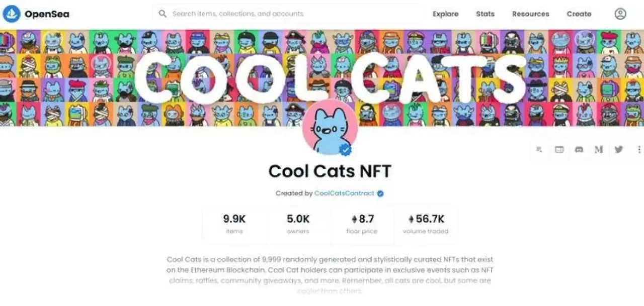Focus the search items and collections field
Image resolution: width=644 pixels, height=306 pixels.
[287, 14]
